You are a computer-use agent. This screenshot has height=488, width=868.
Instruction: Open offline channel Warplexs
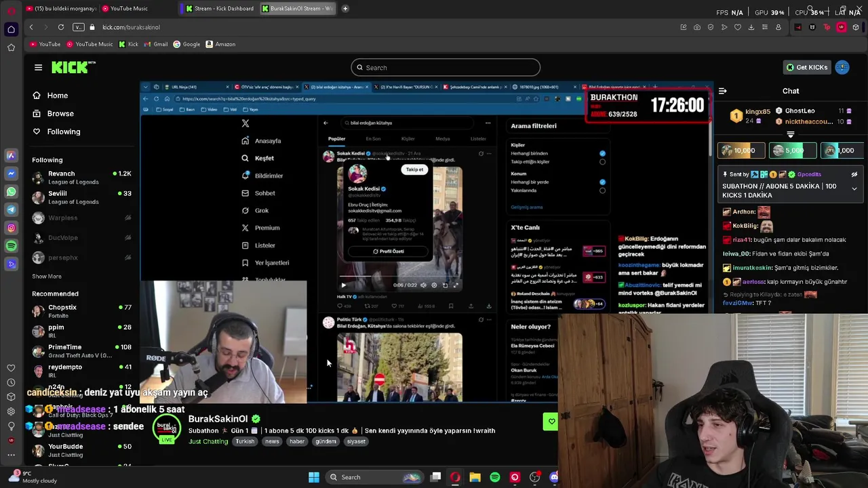point(81,218)
